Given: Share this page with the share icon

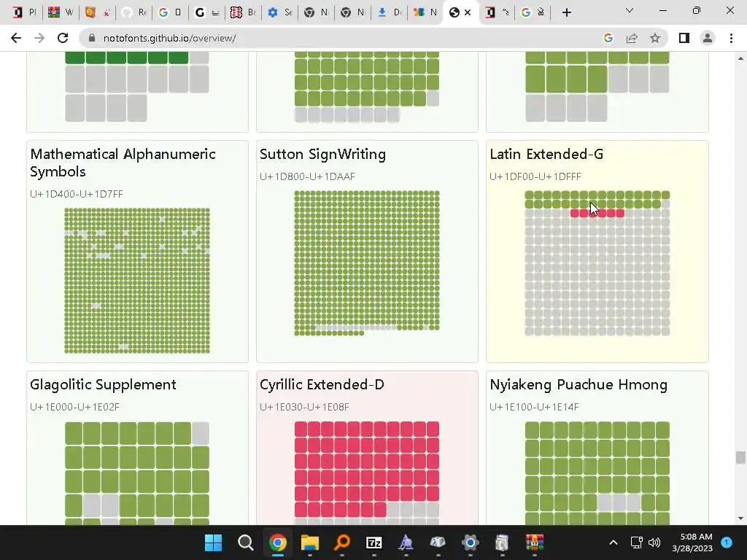Looking at the screenshot, I should click(632, 38).
